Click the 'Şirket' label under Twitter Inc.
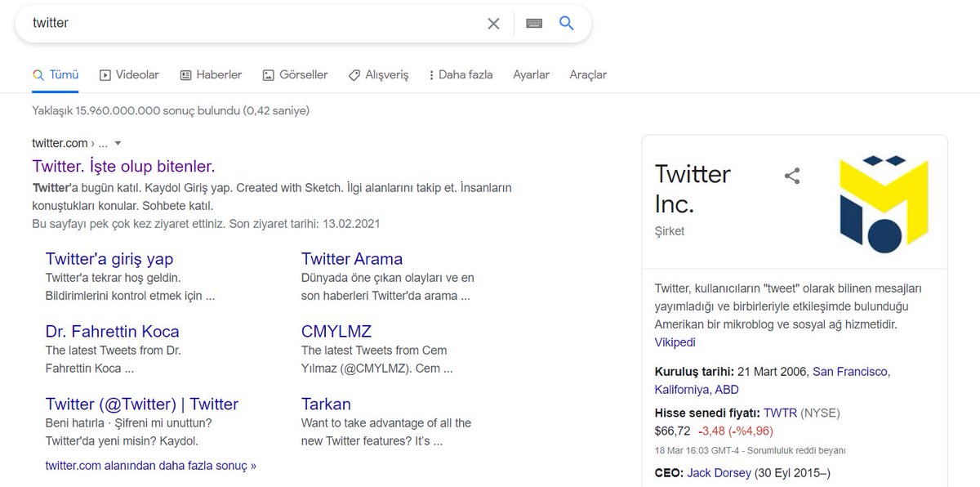 (670, 231)
